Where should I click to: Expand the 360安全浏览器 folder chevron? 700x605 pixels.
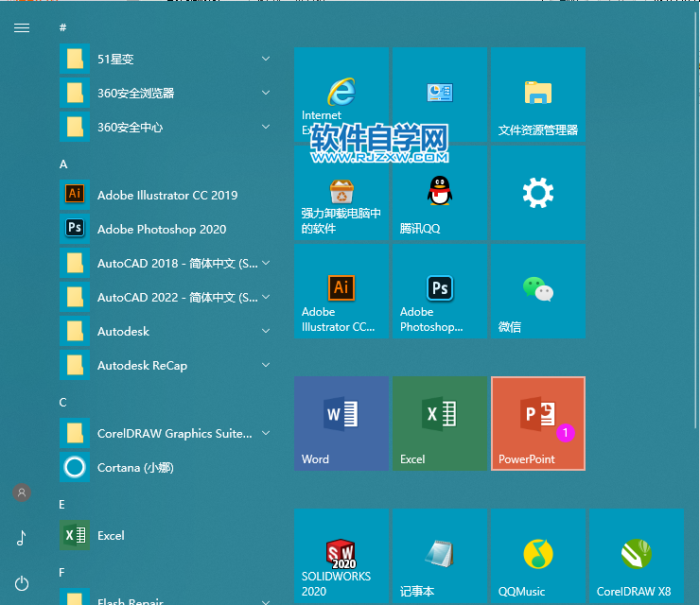tap(266, 93)
